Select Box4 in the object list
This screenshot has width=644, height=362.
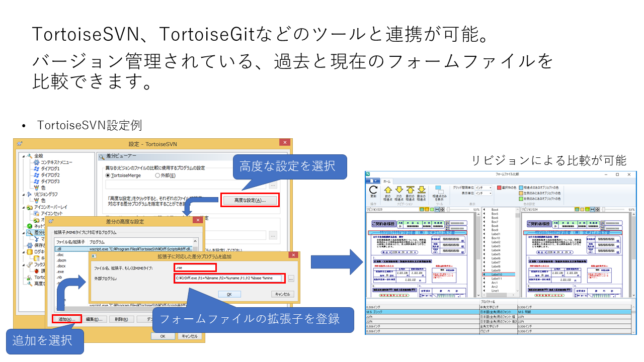[498, 210]
